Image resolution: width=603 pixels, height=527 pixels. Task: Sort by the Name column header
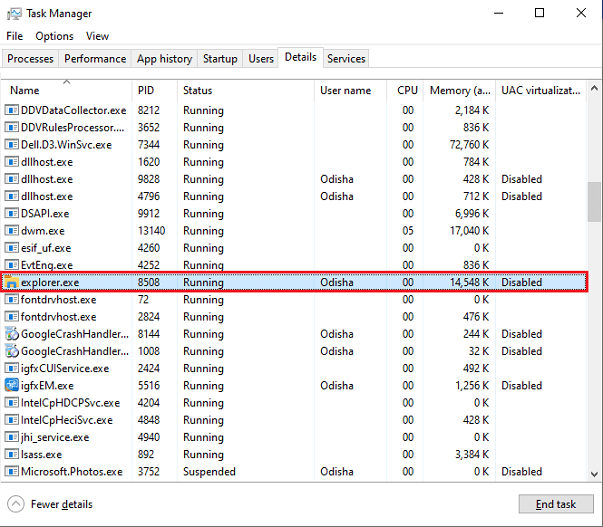coord(67,90)
